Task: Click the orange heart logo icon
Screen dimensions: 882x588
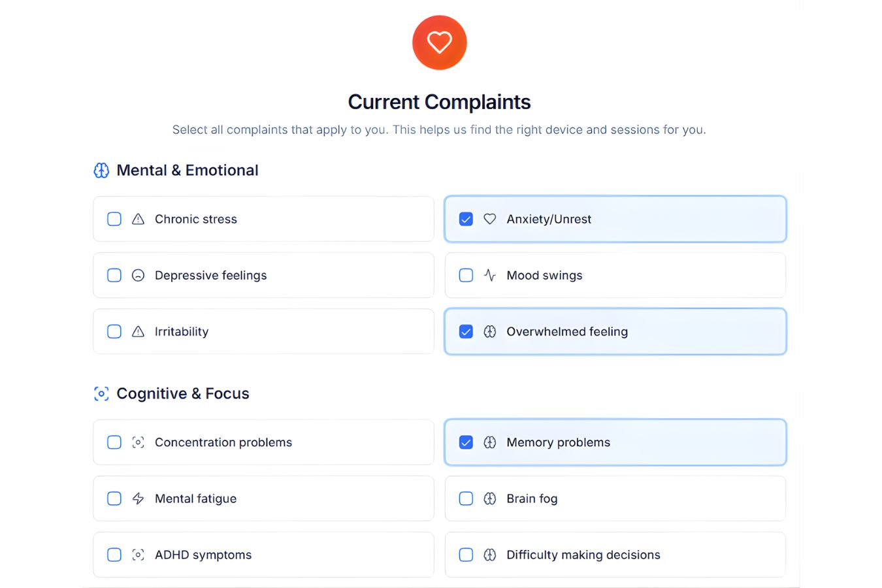Action: (439, 42)
